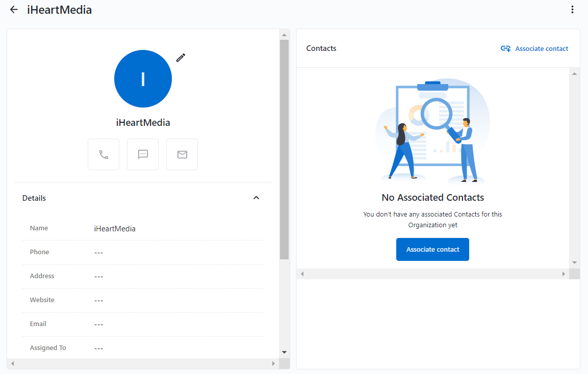Click the Details panel vertical scrollbar thumb
The height and width of the screenshot is (374, 588).
point(284,149)
